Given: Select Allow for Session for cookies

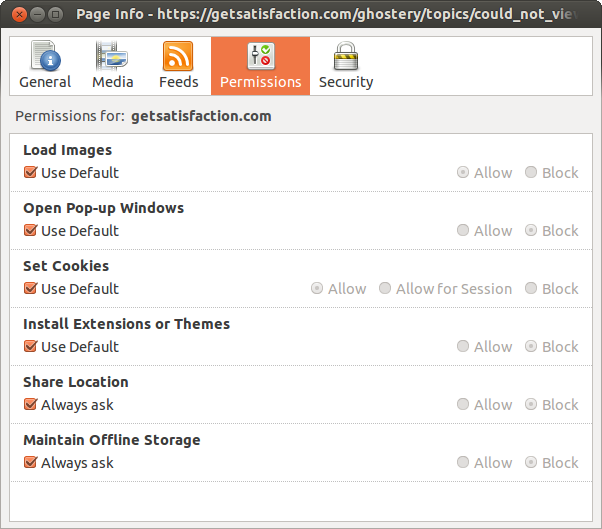Looking at the screenshot, I should click(x=385, y=289).
